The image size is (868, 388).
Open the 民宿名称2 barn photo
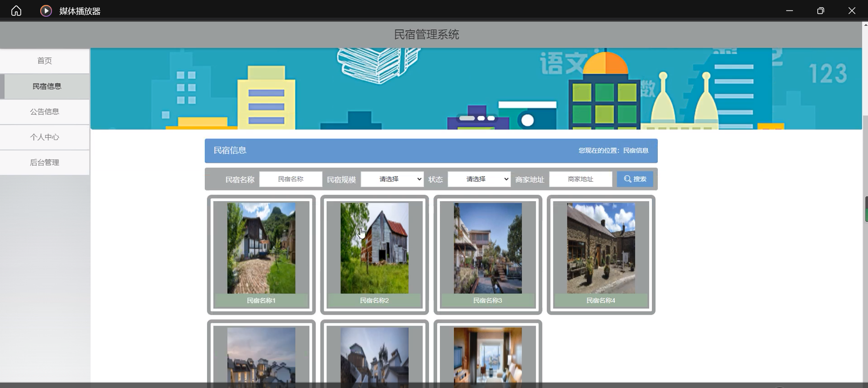[374, 248]
